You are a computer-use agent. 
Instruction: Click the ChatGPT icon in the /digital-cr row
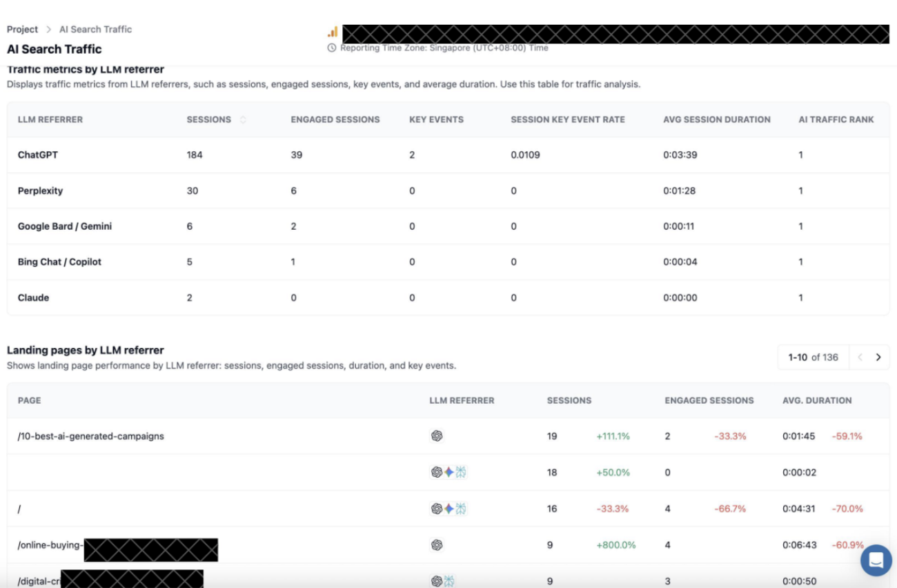click(x=437, y=581)
